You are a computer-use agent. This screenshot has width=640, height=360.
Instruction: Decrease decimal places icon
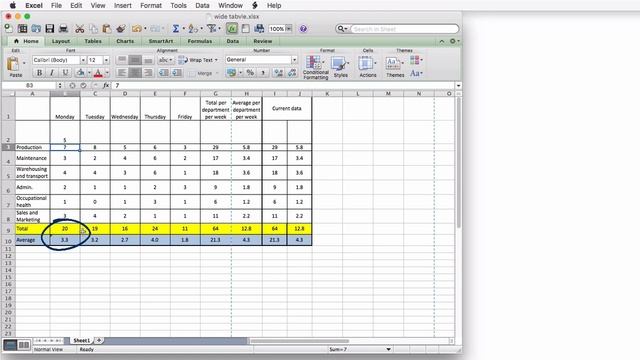point(292,73)
